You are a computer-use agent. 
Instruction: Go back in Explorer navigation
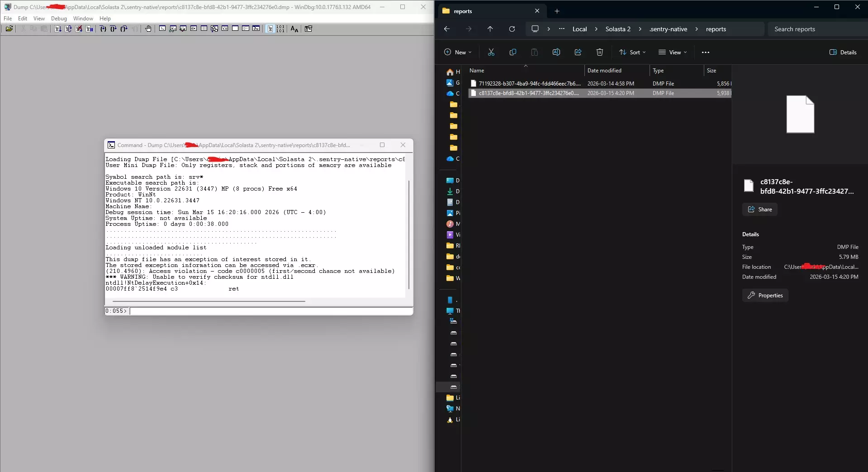tap(447, 29)
